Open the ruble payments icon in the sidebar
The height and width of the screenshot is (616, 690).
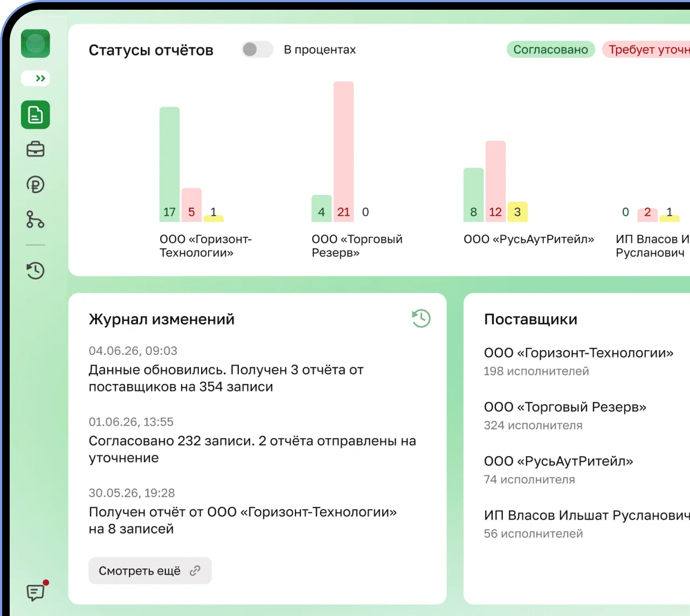[36, 184]
